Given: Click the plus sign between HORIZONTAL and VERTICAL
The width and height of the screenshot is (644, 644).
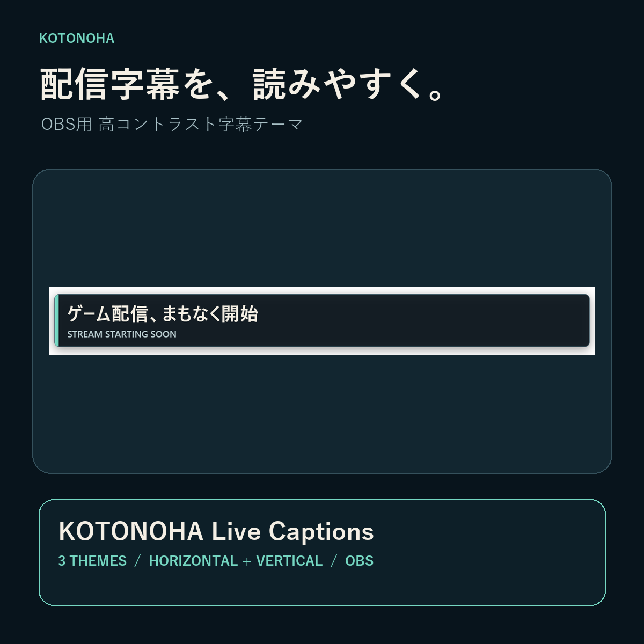Looking at the screenshot, I should (x=247, y=561).
